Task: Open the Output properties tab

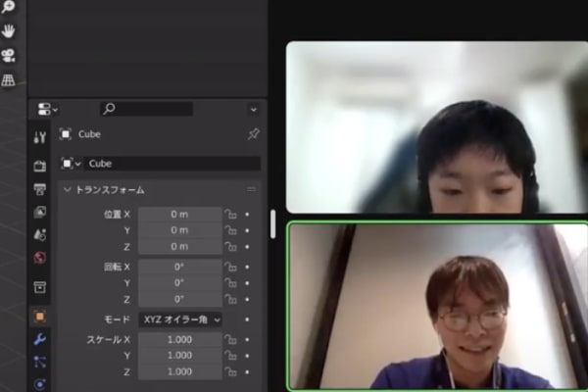Action: (x=40, y=189)
